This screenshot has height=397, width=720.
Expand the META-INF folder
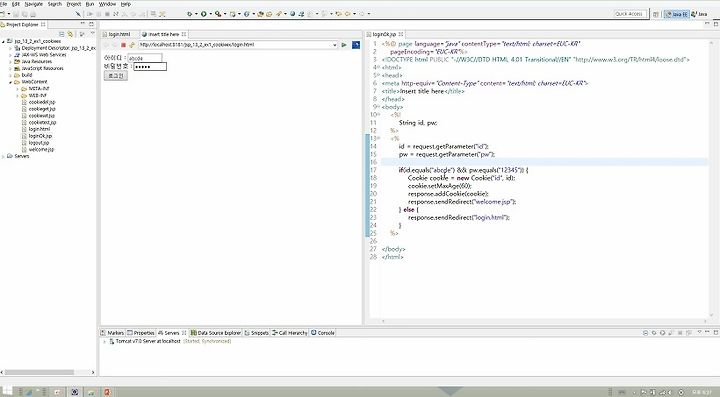click(x=17, y=89)
